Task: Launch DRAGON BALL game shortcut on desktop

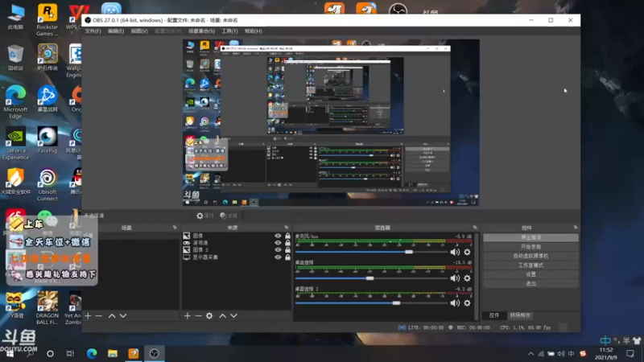Action: click(47, 308)
